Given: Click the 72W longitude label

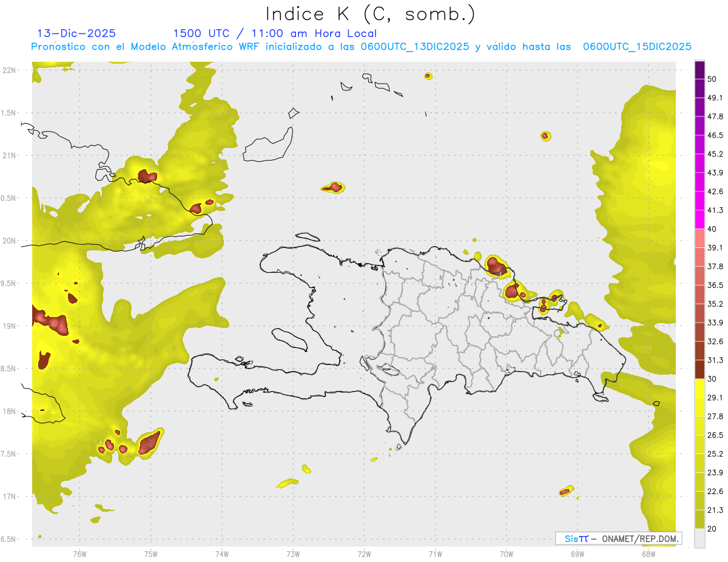Looking at the screenshot, I should 364,554.
